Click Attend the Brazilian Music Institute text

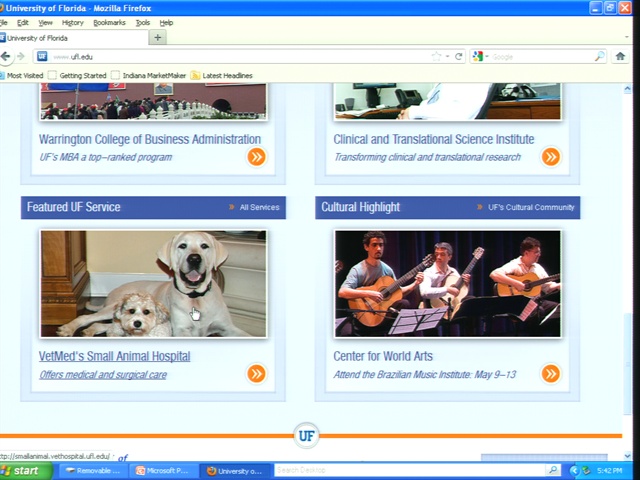424,375
